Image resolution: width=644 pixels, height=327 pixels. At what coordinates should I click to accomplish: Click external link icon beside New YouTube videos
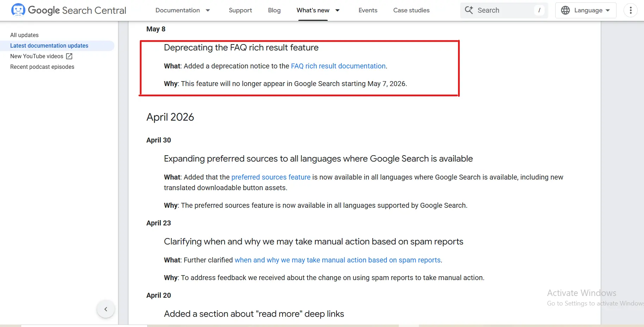[x=69, y=56]
